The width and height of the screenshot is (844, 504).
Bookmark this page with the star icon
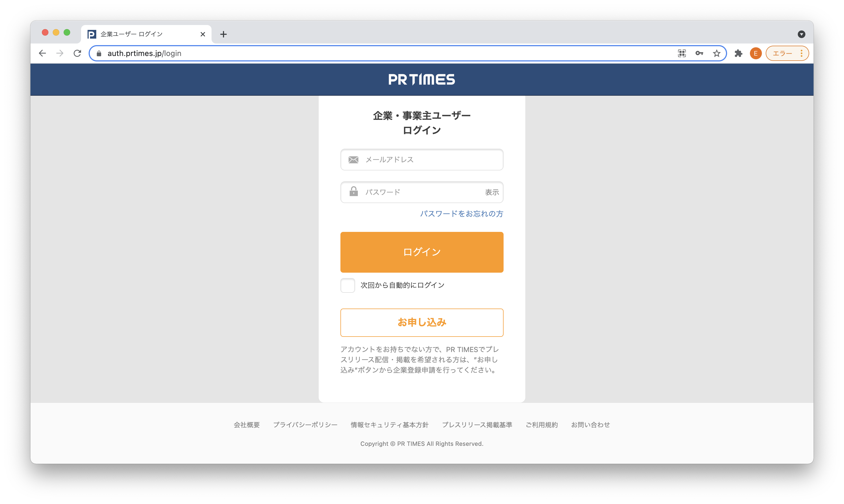coord(717,53)
